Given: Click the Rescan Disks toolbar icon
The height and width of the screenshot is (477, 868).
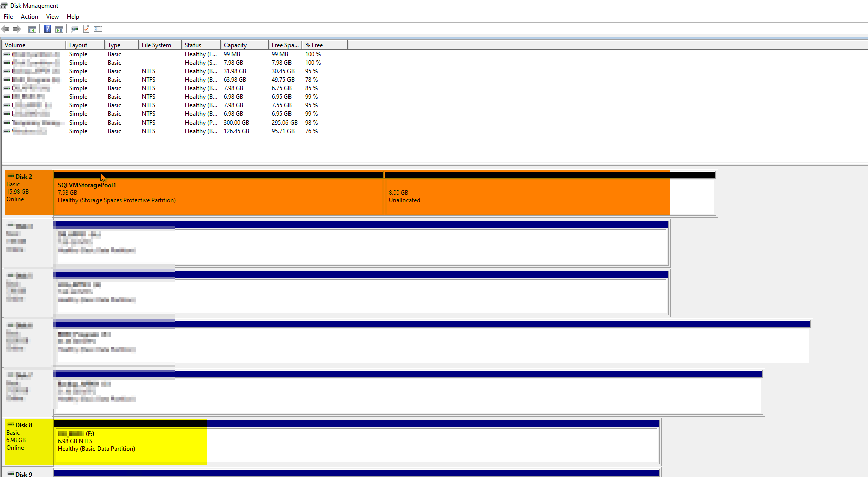Looking at the screenshot, I should (74, 29).
